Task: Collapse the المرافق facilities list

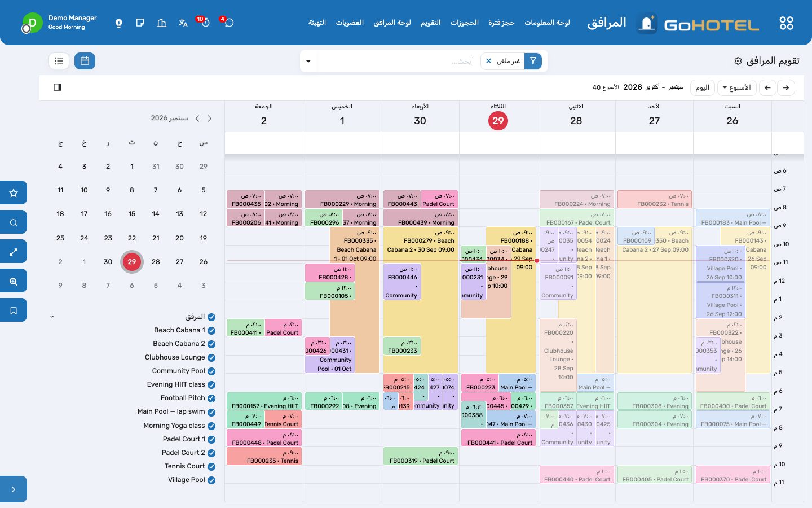Action: click(x=52, y=317)
